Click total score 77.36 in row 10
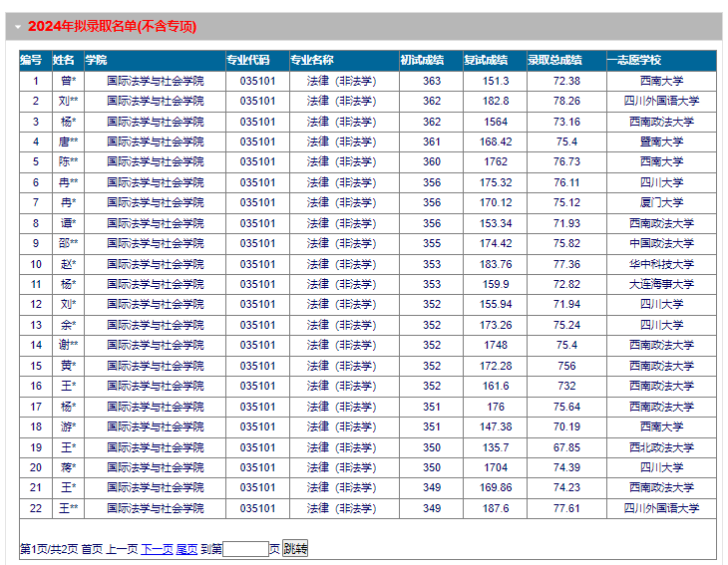 point(566,264)
